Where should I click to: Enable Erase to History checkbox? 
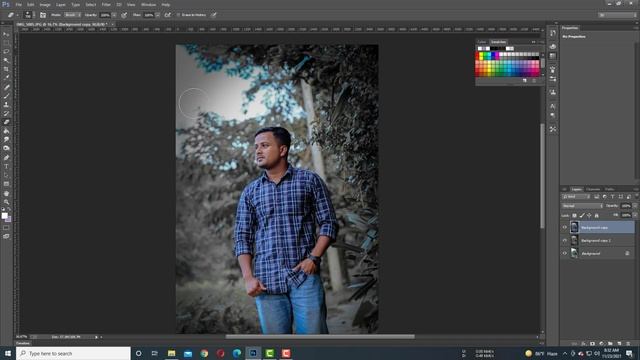[x=178, y=15]
